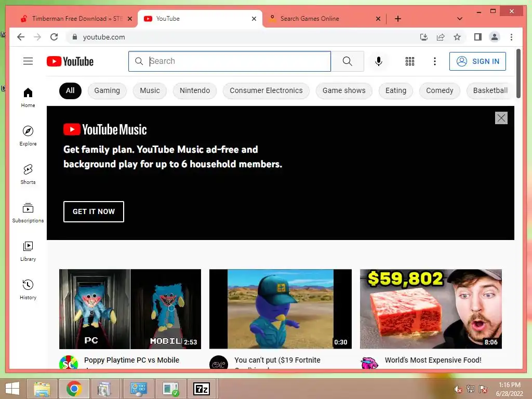The height and width of the screenshot is (399, 532).
Task: Select the Gaming filter chip
Action: [107, 90]
